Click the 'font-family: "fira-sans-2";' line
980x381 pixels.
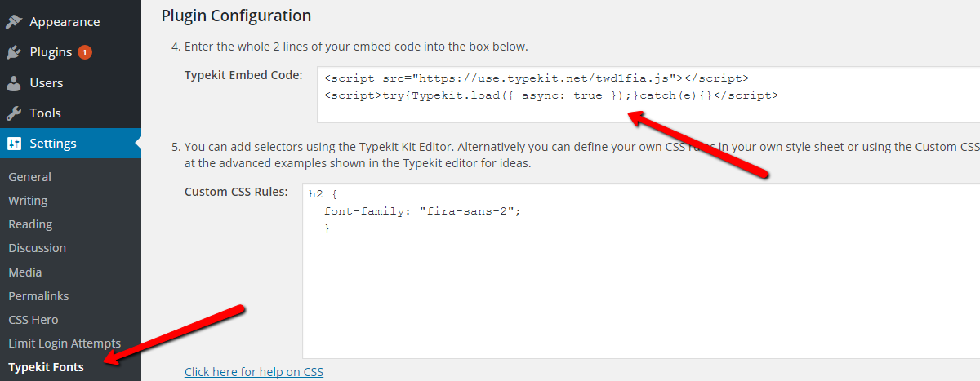422,211
